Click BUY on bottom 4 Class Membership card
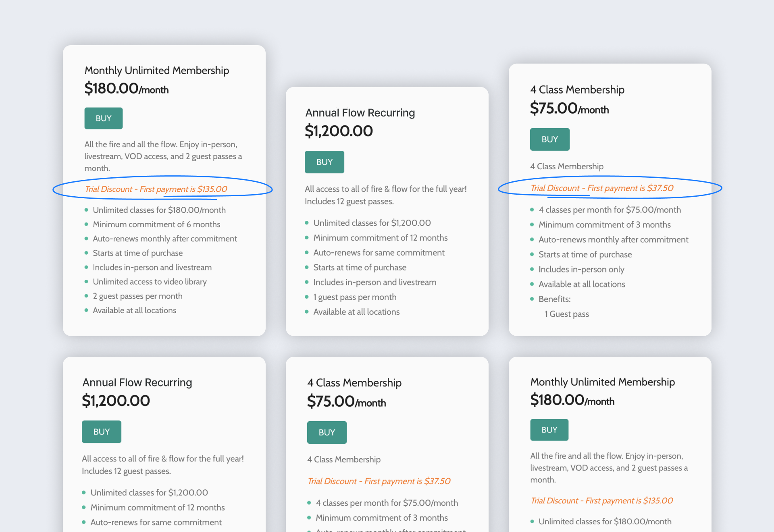This screenshot has height=532, width=774. [327, 432]
